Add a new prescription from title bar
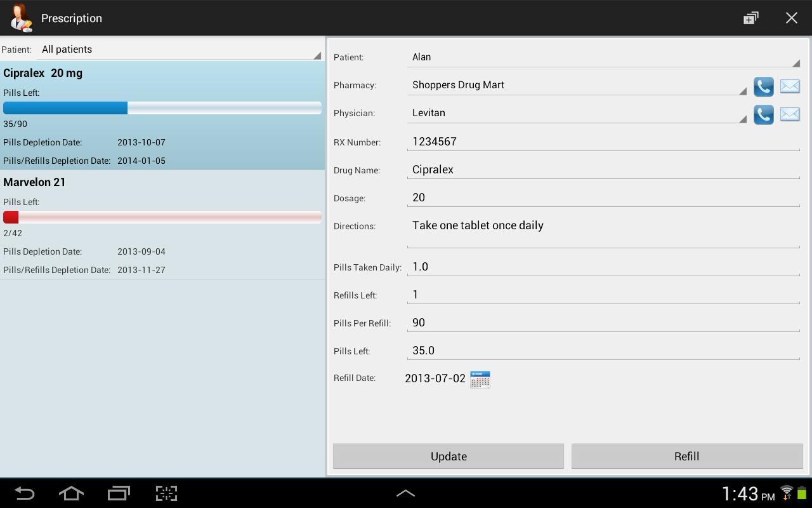This screenshot has height=508, width=812. [750, 18]
